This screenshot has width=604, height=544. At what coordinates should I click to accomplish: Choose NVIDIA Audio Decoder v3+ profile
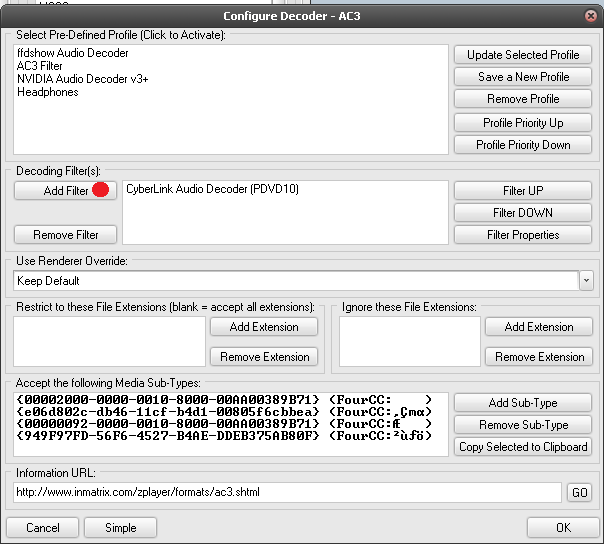click(82, 79)
